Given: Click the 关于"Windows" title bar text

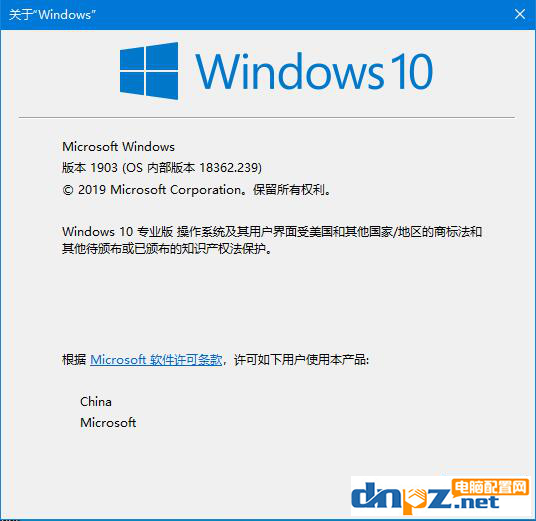Looking at the screenshot, I should (52, 15).
